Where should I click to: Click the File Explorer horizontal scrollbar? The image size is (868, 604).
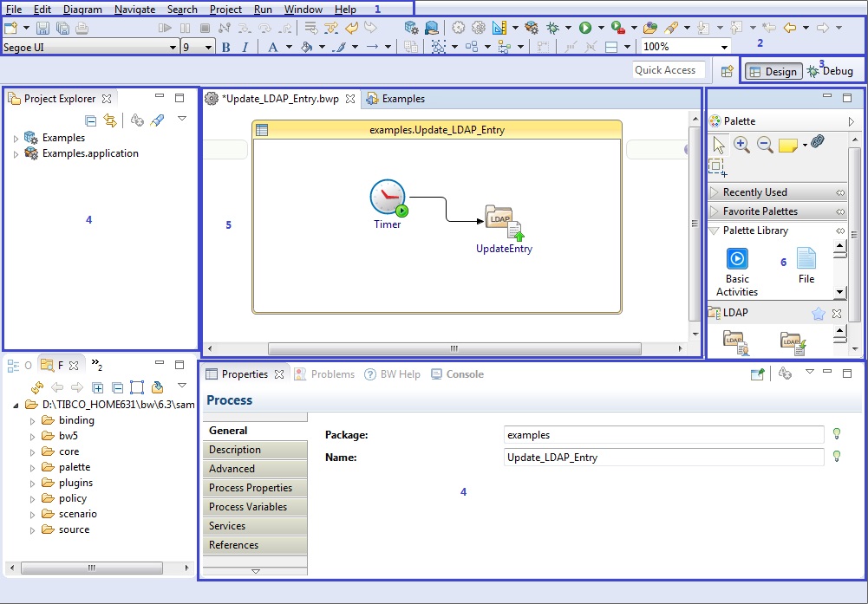click(92, 568)
